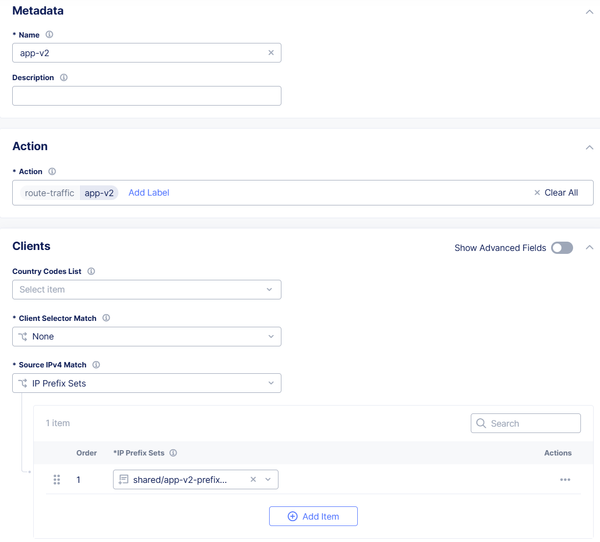Click the Description text field
Image resolution: width=600 pixels, height=542 pixels.
pyautogui.click(x=146, y=96)
